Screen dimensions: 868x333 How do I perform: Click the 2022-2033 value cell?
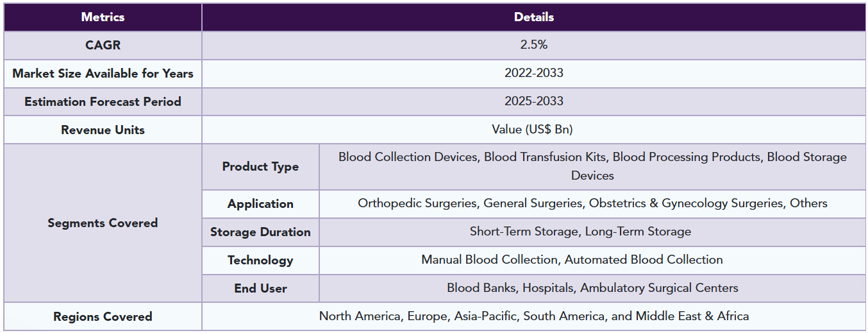tap(534, 74)
